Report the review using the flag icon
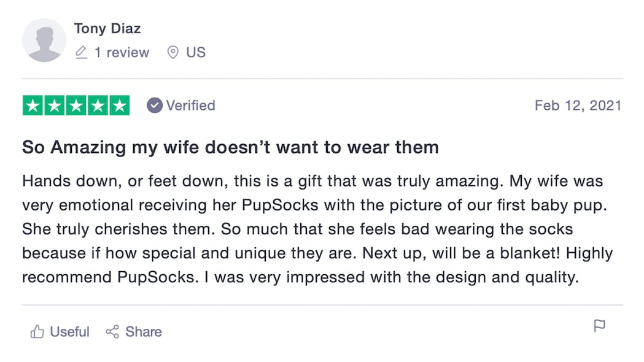Image resolution: width=644 pixels, height=362 pixels. click(600, 326)
